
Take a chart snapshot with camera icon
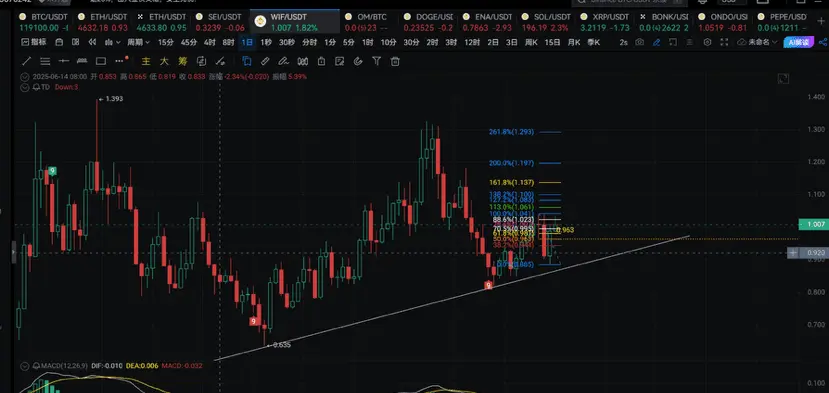640,42
